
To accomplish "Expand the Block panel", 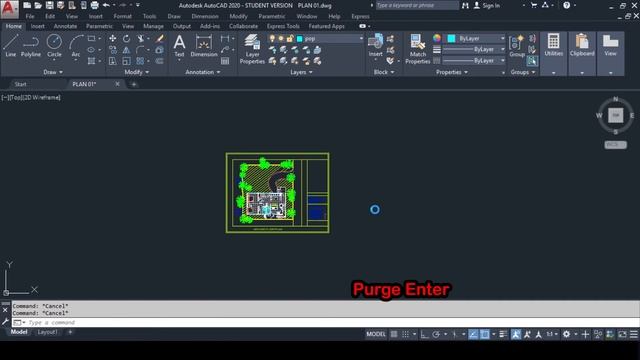I will tap(384, 72).
